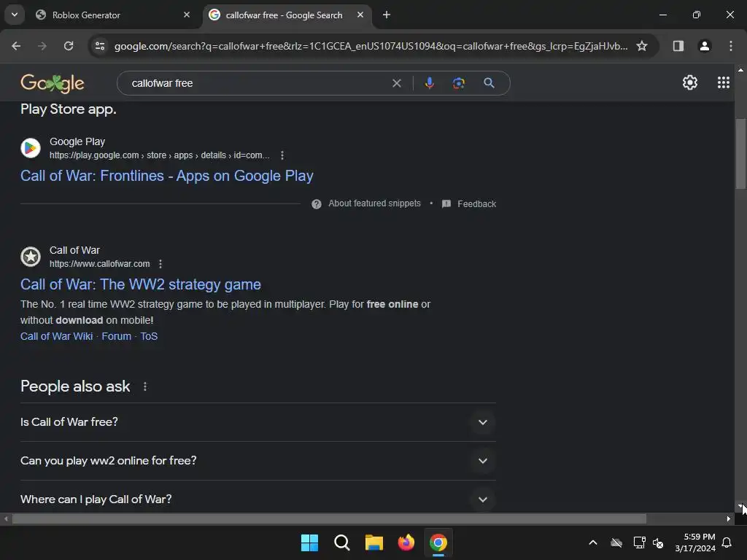The image size is (747, 560).
Task: Click the play.google.com breadcrumb URL
Action: [x=160, y=155]
